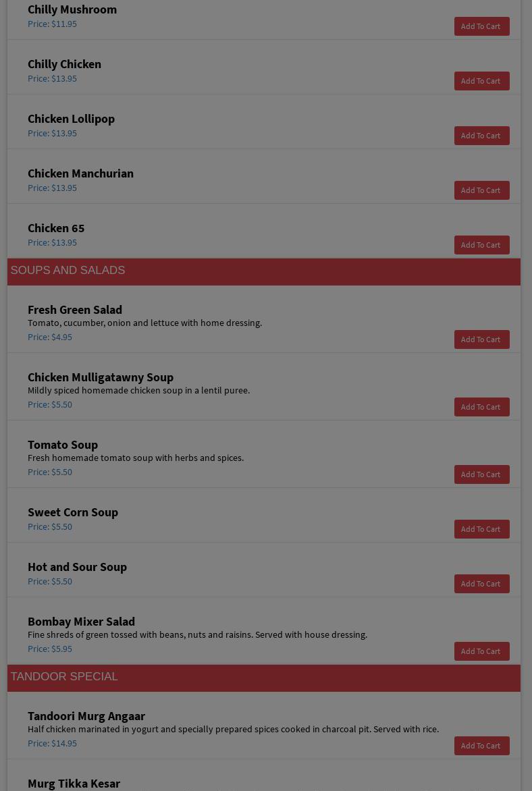Select the Tandoori Murg Angaar title
This screenshot has width=532, height=791.
pos(86,716)
